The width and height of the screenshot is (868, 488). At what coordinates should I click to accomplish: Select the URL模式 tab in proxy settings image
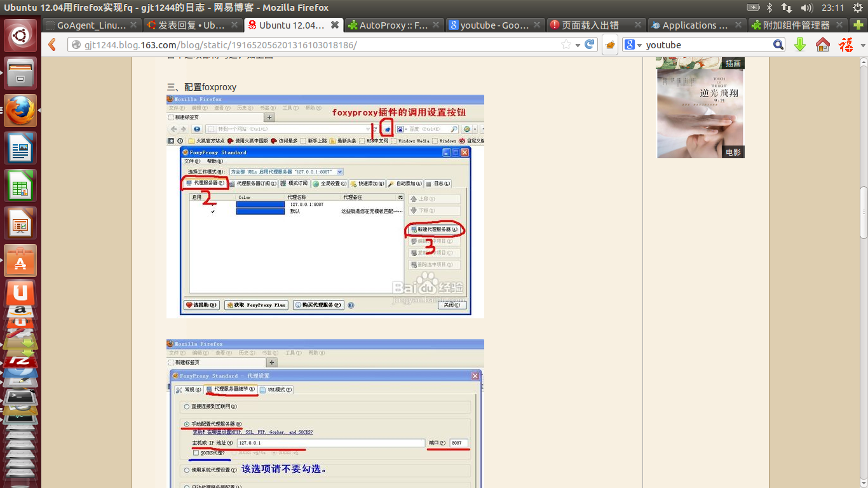pyautogui.click(x=276, y=390)
